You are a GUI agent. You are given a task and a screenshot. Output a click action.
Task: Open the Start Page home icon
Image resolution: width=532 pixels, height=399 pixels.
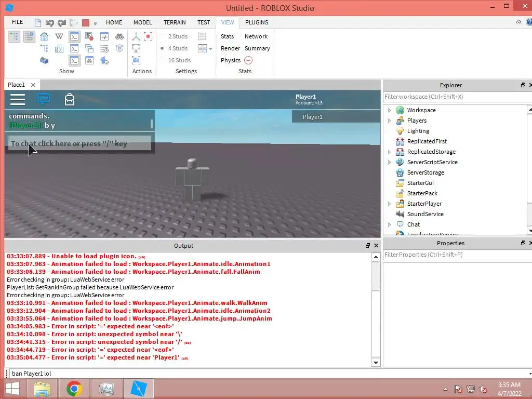44,36
